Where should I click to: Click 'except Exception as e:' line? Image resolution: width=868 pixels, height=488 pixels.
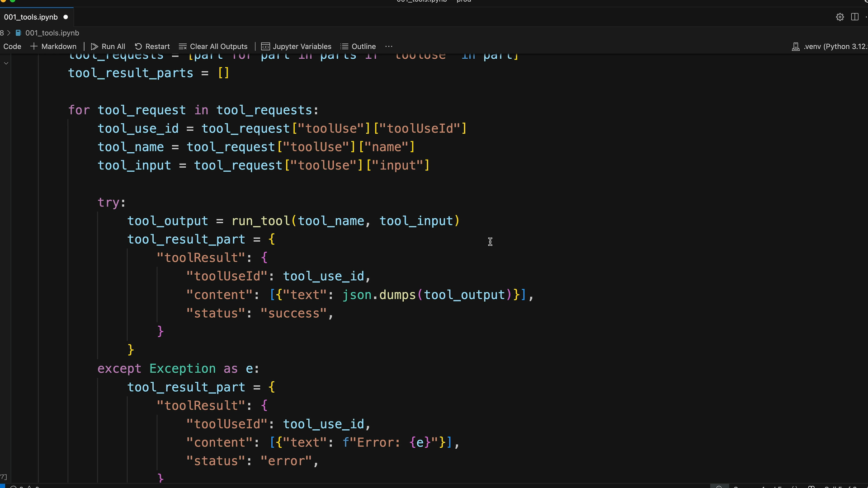tap(179, 369)
